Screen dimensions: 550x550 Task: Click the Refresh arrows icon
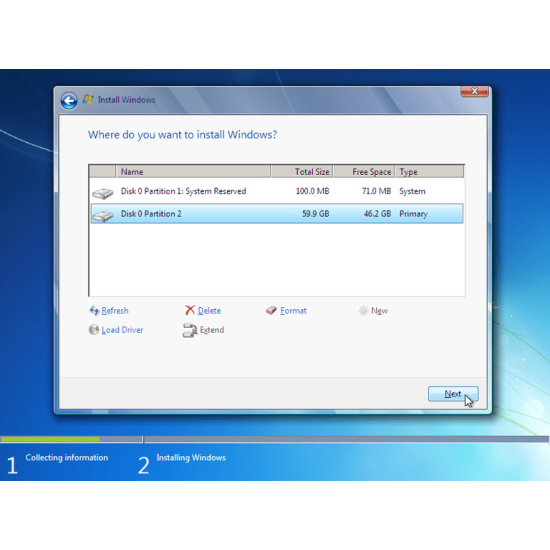click(94, 310)
